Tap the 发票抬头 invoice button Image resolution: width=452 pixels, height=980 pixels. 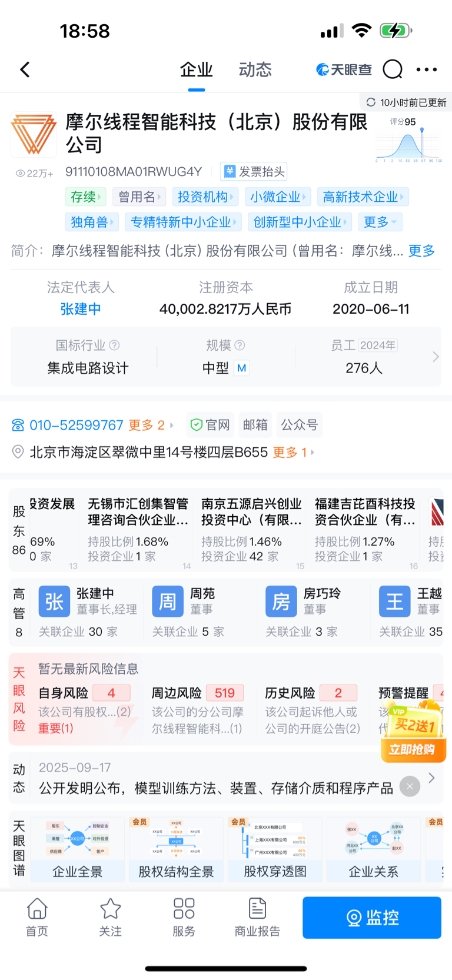tap(254, 172)
